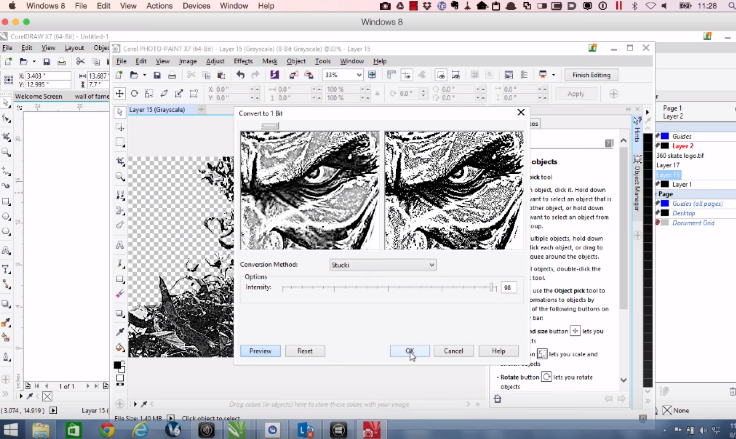Select the Text tool in PHOTO-PAINT toolbox
The width and height of the screenshot is (736, 439).
(x=120, y=245)
